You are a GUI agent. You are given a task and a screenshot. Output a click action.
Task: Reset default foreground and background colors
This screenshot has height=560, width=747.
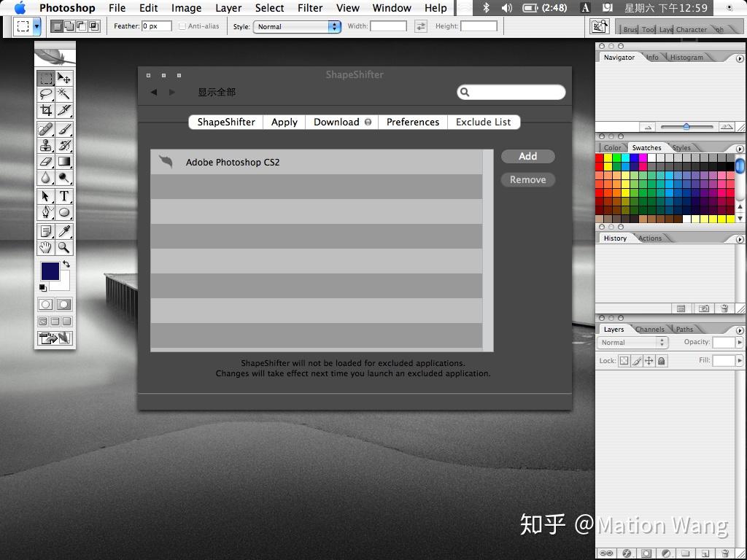[43, 287]
